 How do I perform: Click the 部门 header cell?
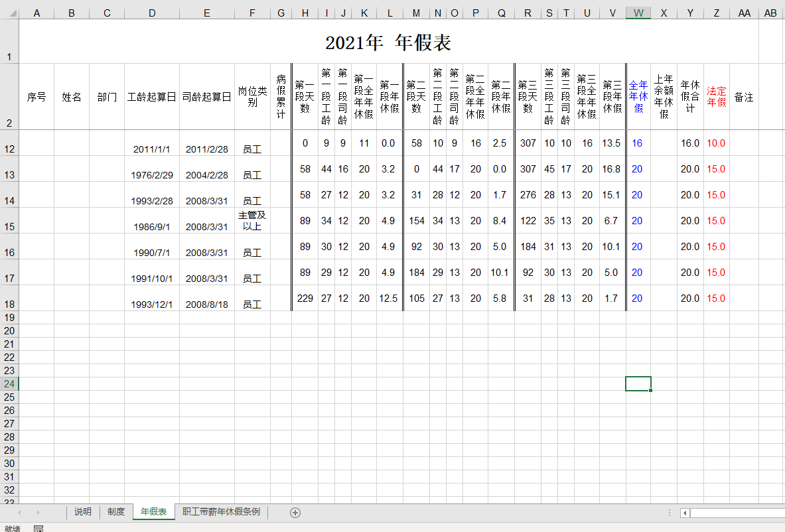[x=107, y=97]
